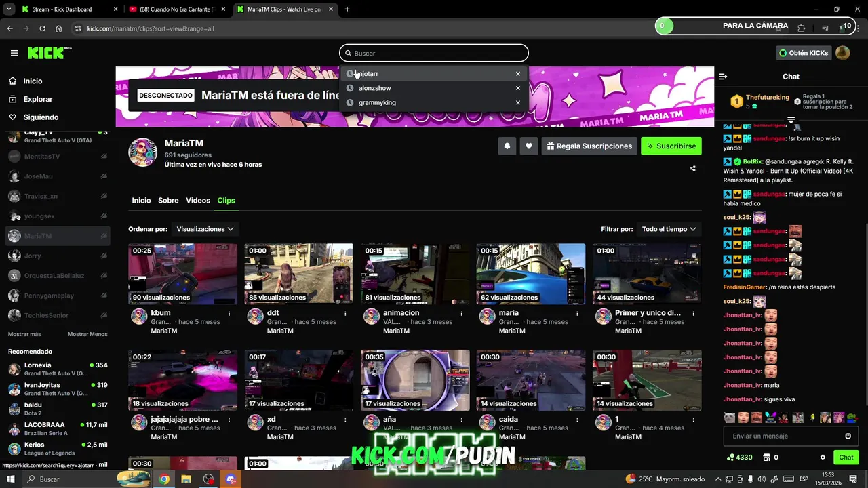The height and width of the screenshot is (488, 868).
Task: Open LACOBRAAA recommended channel
Action: pyautogui.click(x=58, y=429)
